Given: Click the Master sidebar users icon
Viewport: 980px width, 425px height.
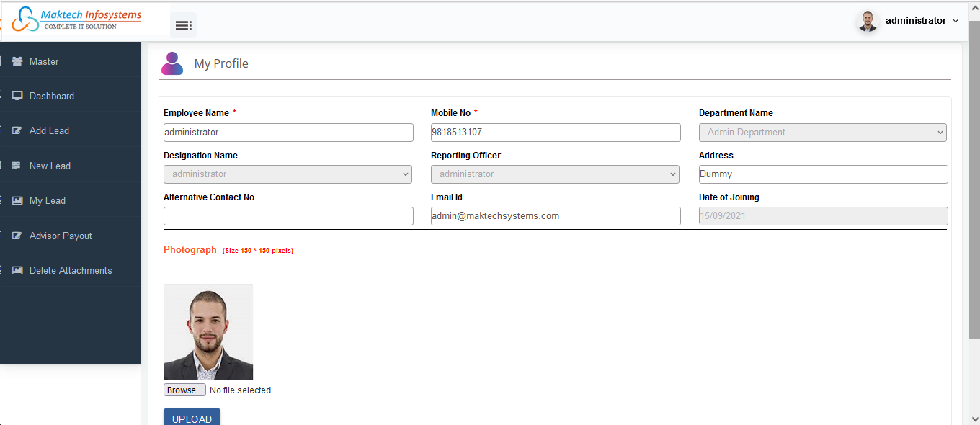Looking at the screenshot, I should pyautogui.click(x=17, y=61).
